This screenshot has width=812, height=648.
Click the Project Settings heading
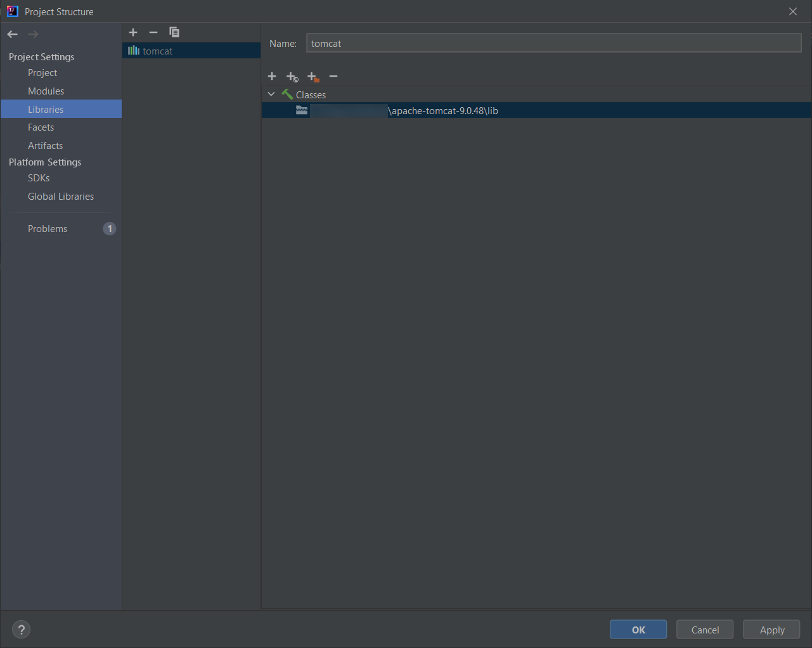tap(41, 57)
